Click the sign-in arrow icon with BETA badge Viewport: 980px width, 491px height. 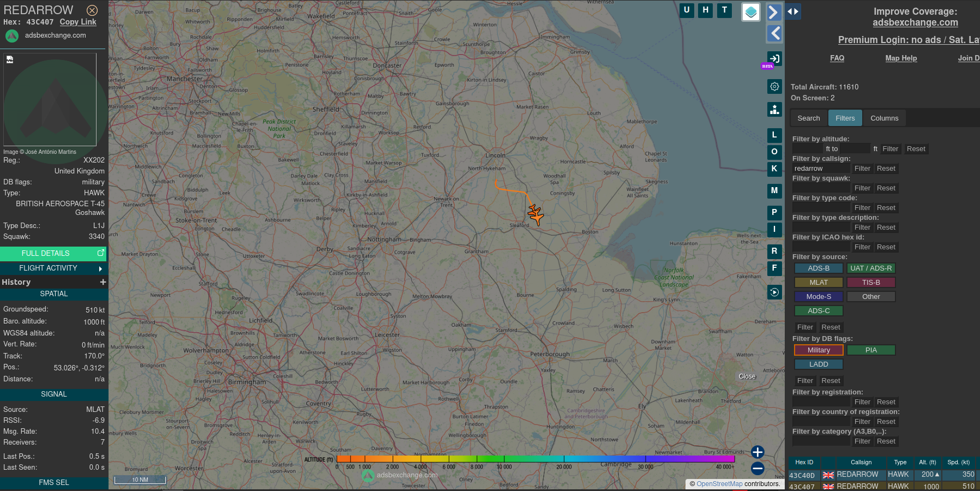click(774, 59)
